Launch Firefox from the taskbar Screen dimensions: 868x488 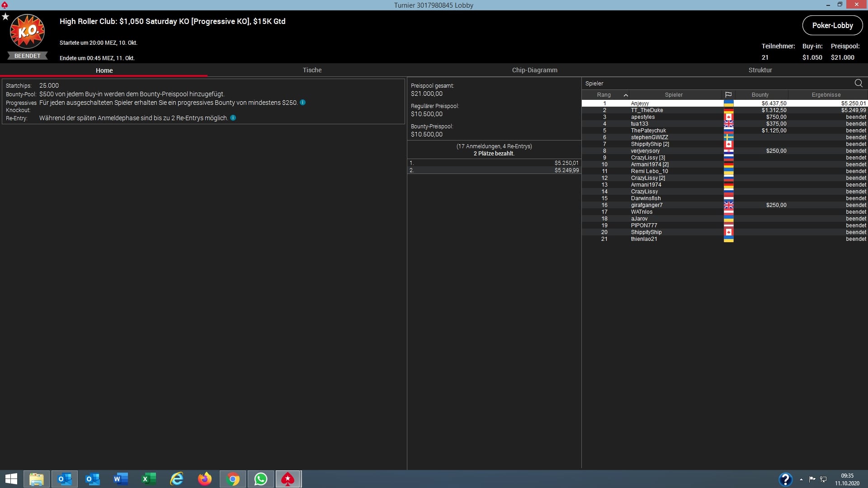point(205,479)
